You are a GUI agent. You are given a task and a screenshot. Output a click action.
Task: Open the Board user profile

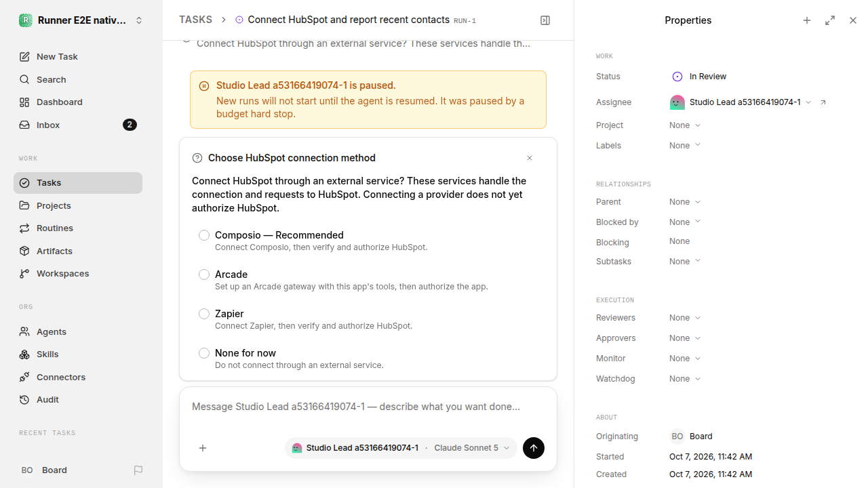[x=43, y=470]
